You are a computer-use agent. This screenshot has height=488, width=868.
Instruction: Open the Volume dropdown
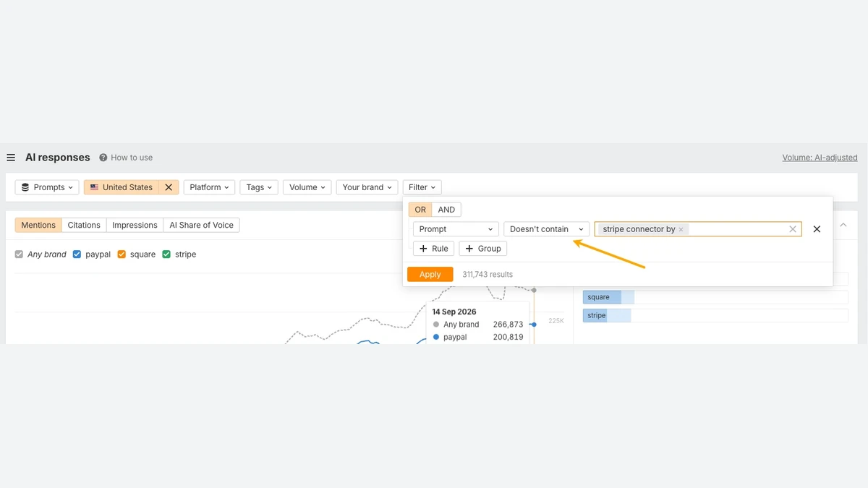click(x=307, y=187)
